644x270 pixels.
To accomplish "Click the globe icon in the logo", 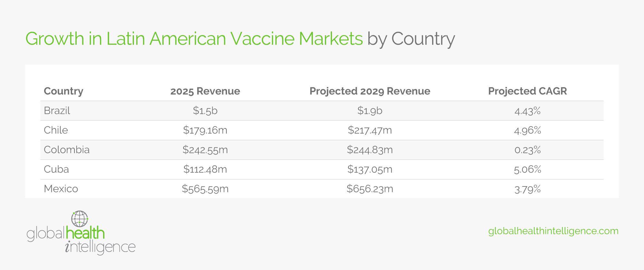I will point(80,219).
